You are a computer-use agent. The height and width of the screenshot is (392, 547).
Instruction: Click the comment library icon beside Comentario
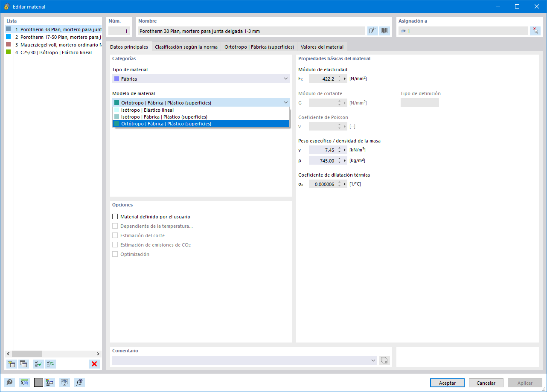(384, 360)
